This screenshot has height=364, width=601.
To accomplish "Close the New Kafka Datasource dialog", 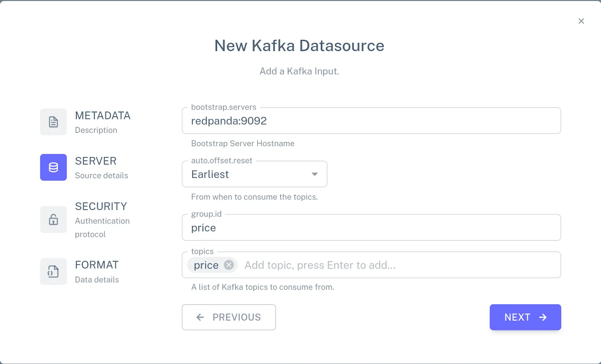I will (x=581, y=21).
